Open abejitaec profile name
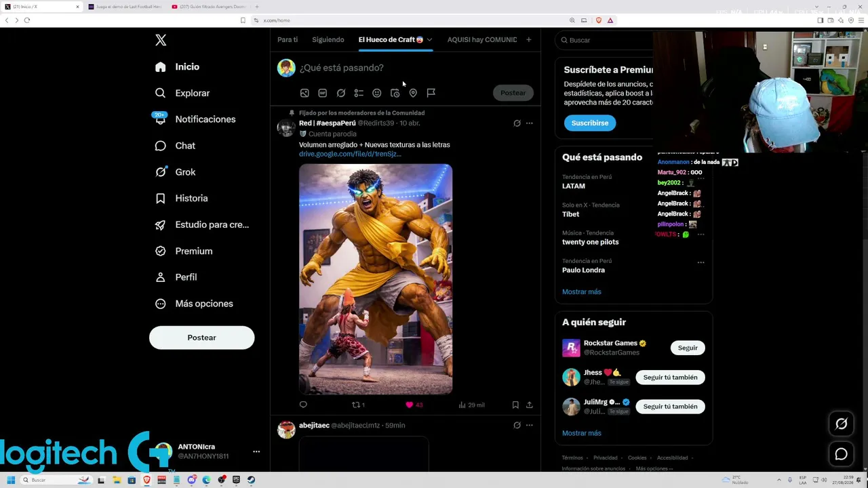Image resolution: width=868 pixels, height=488 pixels. click(x=314, y=426)
